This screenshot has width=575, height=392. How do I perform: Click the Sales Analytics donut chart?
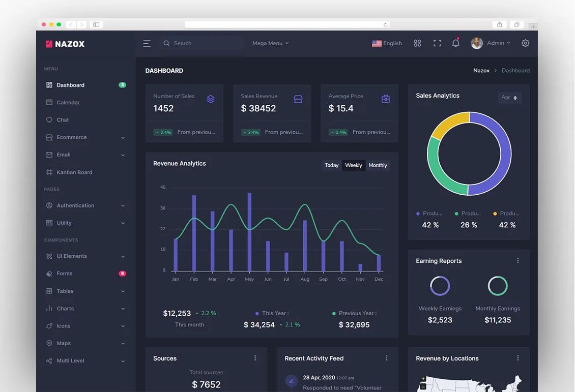[469, 154]
